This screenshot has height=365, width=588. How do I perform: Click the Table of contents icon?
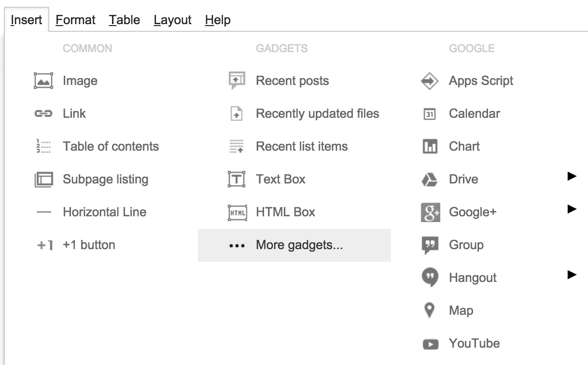43,146
